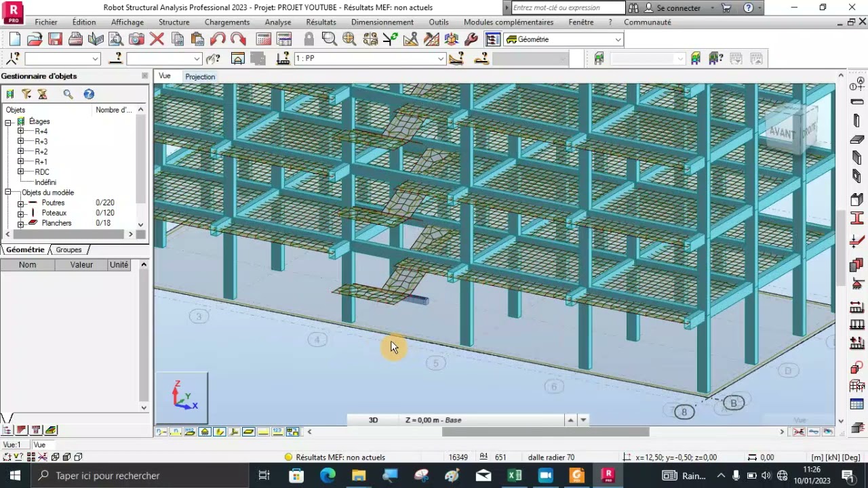Image resolution: width=868 pixels, height=488 pixels.
Task: Click the node selection icon with question mark
Action: (x=13, y=58)
